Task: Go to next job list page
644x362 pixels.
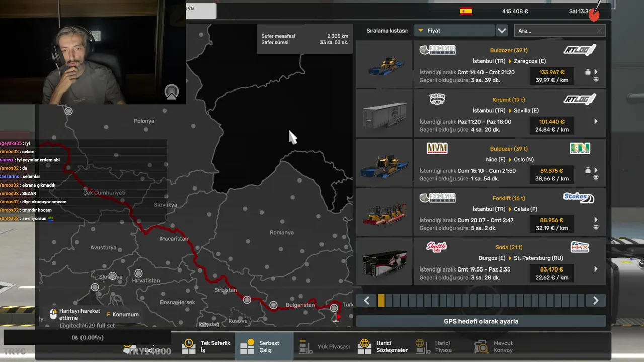Action: pyautogui.click(x=596, y=301)
